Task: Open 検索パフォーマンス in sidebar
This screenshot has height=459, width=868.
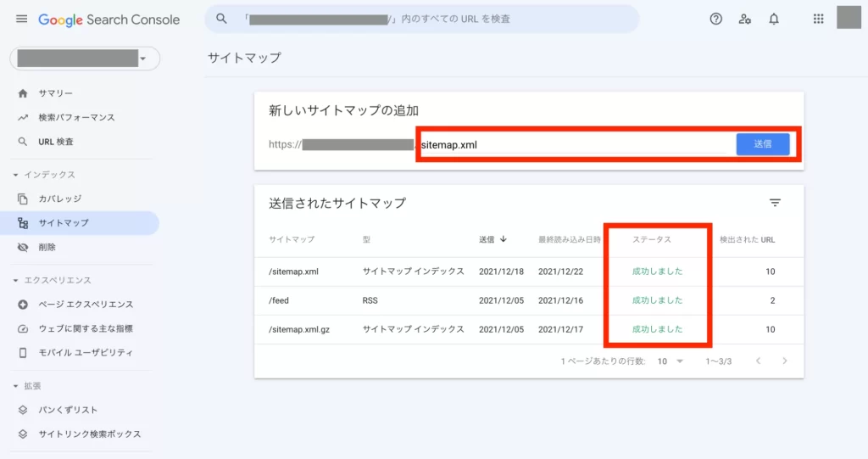Action: pyautogui.click(x=76, y=117)
